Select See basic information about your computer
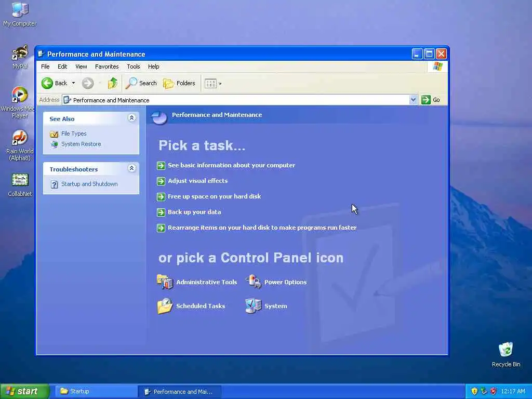532x399 pixels. pos(231,165)
